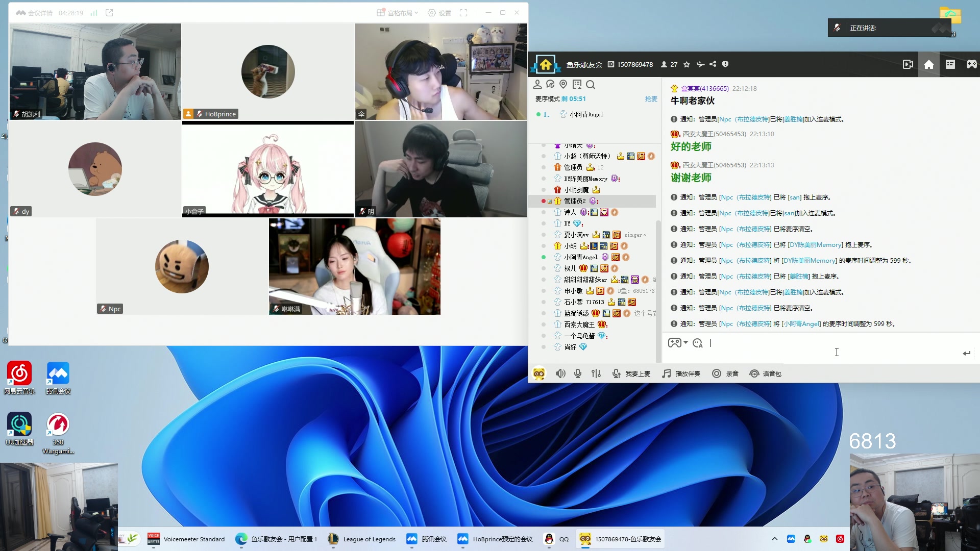Switch to HoBprince预定的会议 in taskbar
The image size is (980, 551).
pos(495,539)
